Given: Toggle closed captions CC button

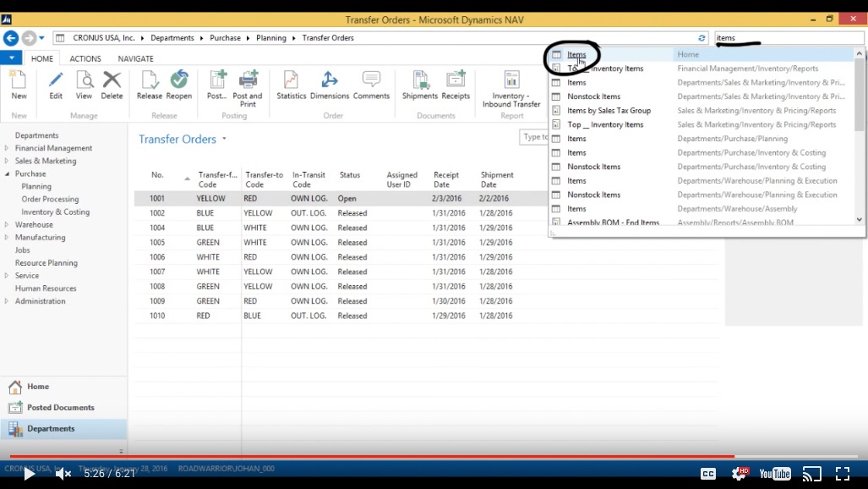Looking at the screenshot, I should tap(708, 474).
